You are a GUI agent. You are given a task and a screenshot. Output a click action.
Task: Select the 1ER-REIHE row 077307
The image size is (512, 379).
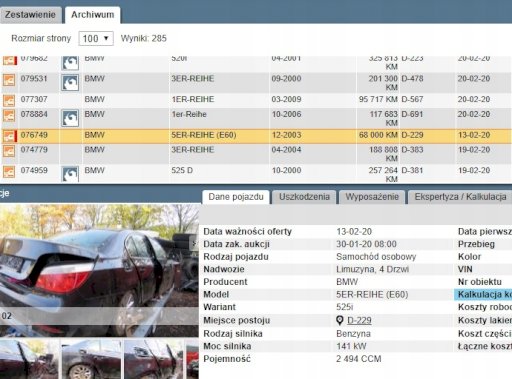coord(256,100)
